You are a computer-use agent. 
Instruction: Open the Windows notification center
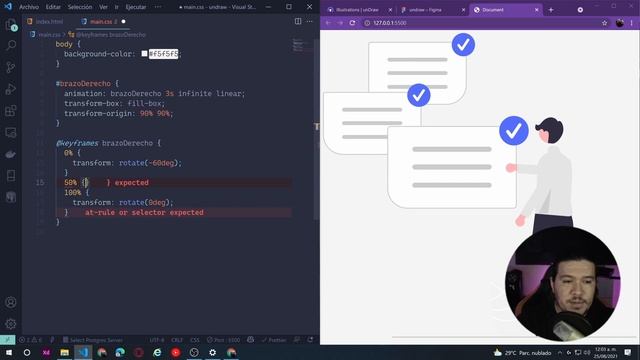point(628,352)
